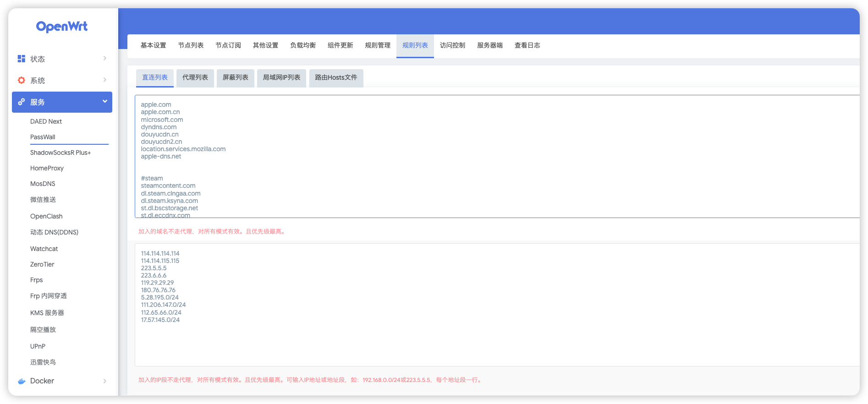This screenshot has height=404, width=868.
Task: Click the Docker whale icon
Action: [x=21, y=381]
